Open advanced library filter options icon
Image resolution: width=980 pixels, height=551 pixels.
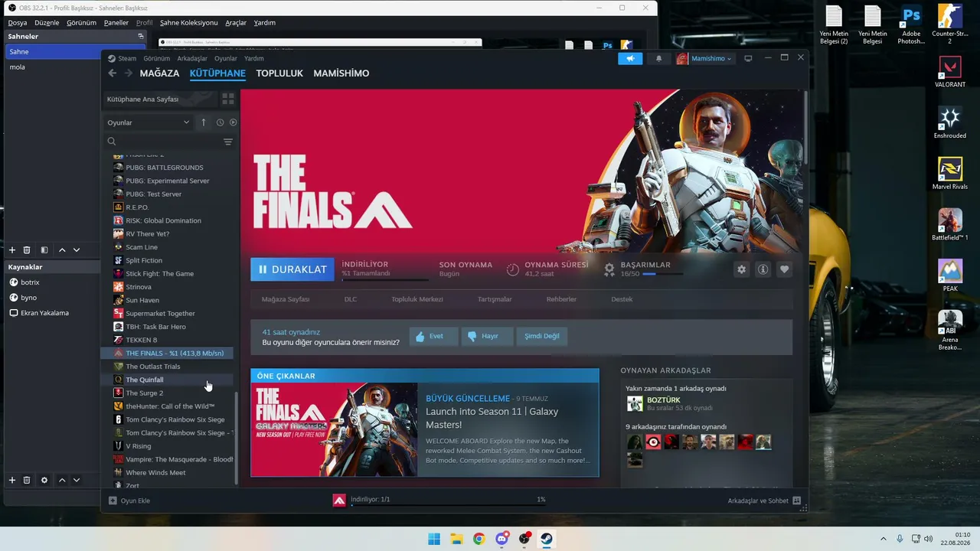(227, 142)
